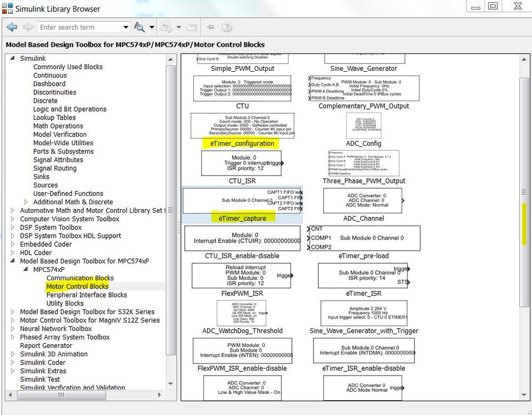Collapse the Simulink tree node
The height and width of the screenshot is (415, 532).
(13, 59)
